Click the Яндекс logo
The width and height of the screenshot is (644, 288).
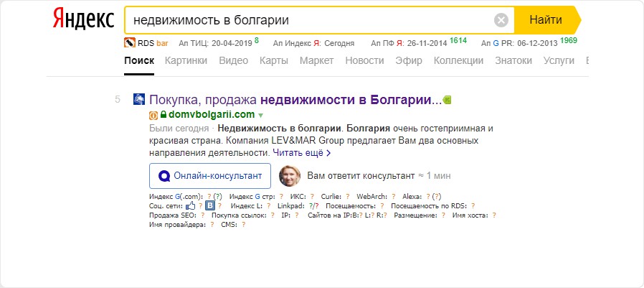pyautogui.click(x=83, y=19)
